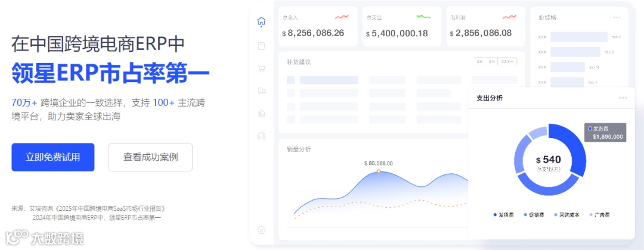
Task: Click the 补货建议 panel title
Action: (299, 62)
